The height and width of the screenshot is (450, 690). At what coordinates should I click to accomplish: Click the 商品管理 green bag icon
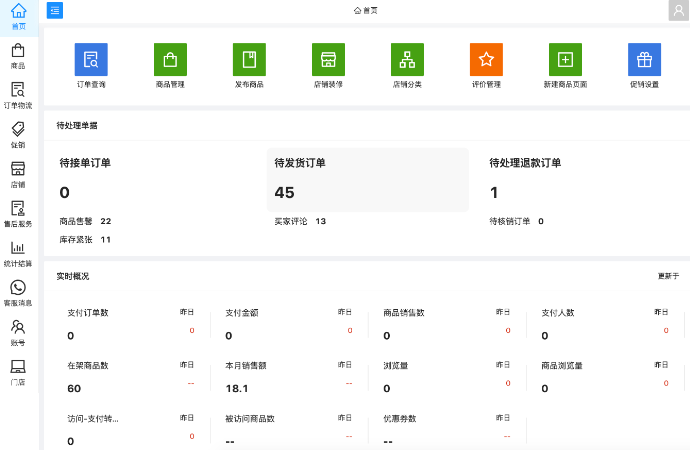coord(170,60)
